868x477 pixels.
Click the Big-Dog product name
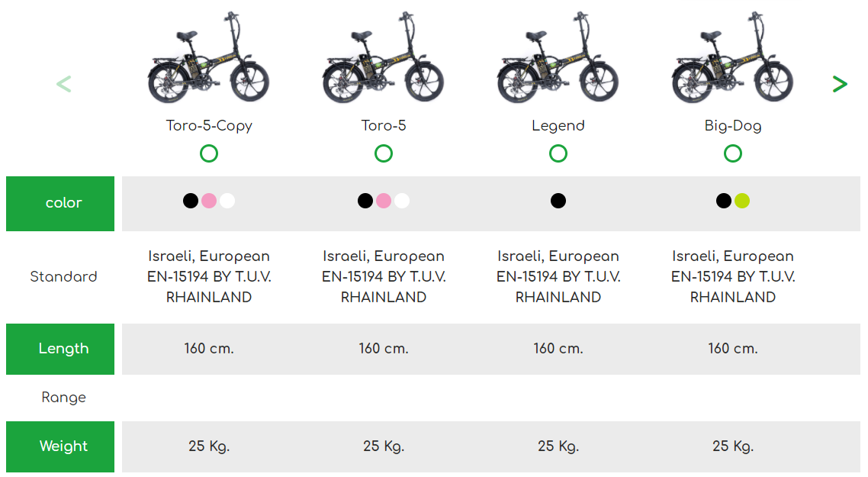point(733,126)
